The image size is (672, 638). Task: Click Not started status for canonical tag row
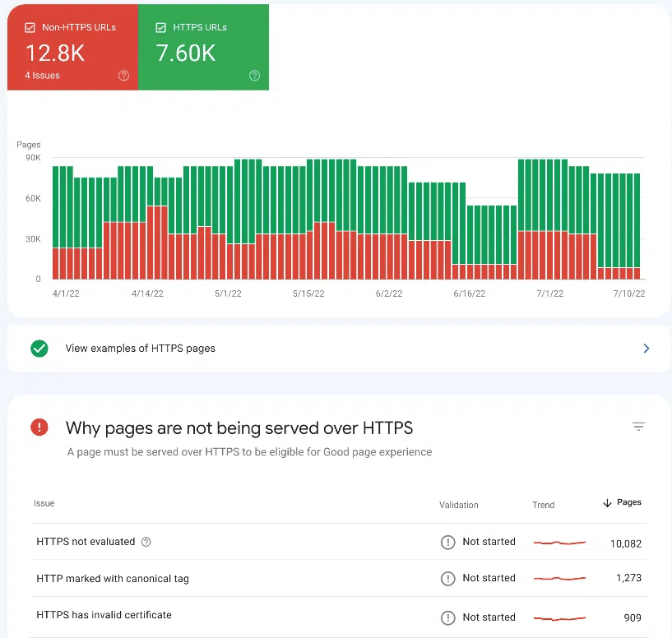coord(489,578)
